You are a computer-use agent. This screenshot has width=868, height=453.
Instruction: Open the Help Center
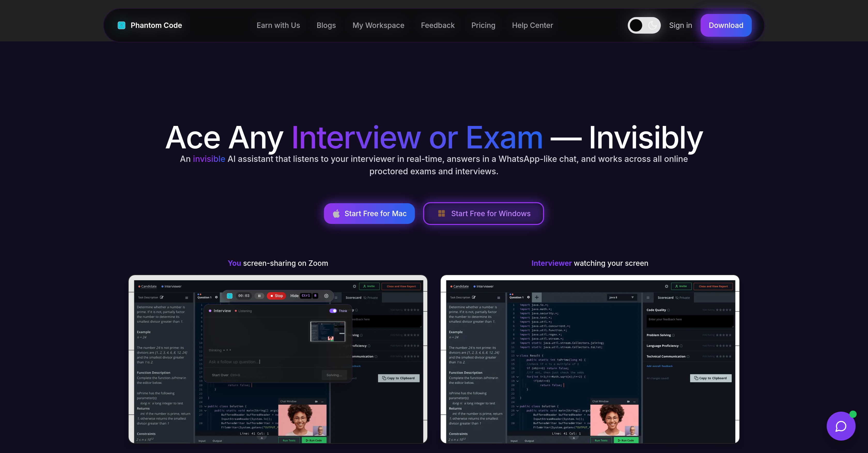(x=532, y=25)
